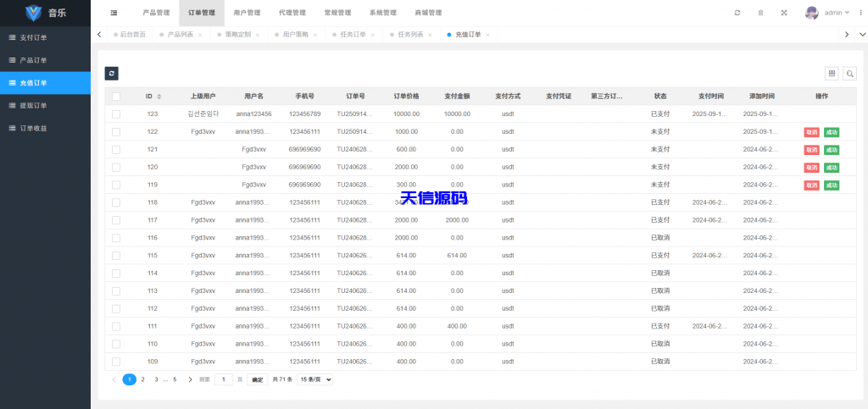Click 成功 button for order 120

coord(832,168)
